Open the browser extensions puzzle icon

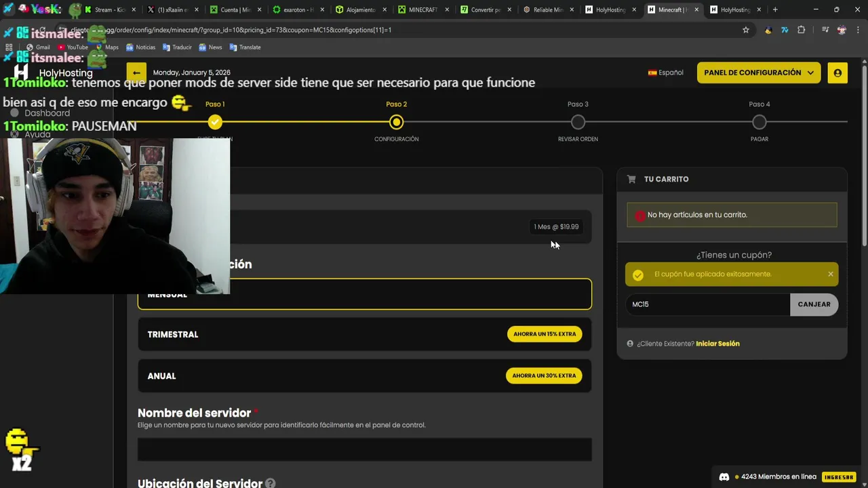[802, 30]
